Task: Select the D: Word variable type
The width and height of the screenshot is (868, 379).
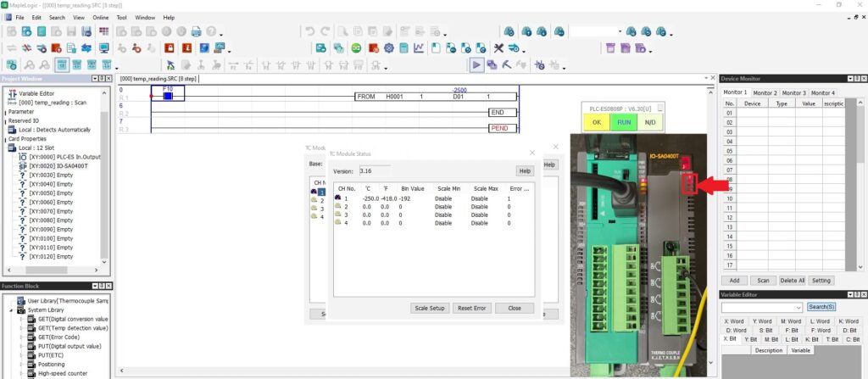Action: click(x=737, y=330)
